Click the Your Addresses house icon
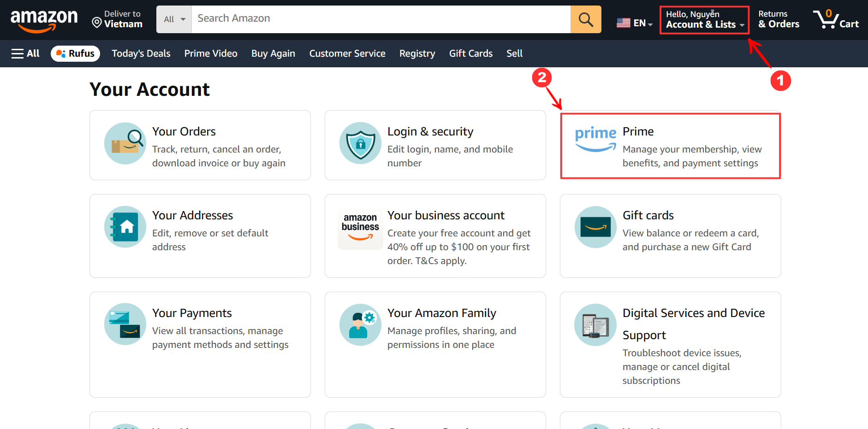The width and height of the screenshot is (868, 429). 125,227
